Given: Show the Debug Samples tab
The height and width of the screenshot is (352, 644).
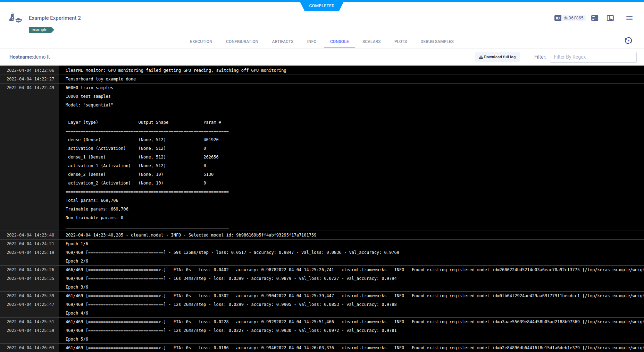Looking at the screenshot, I should [x=437, y=42].
